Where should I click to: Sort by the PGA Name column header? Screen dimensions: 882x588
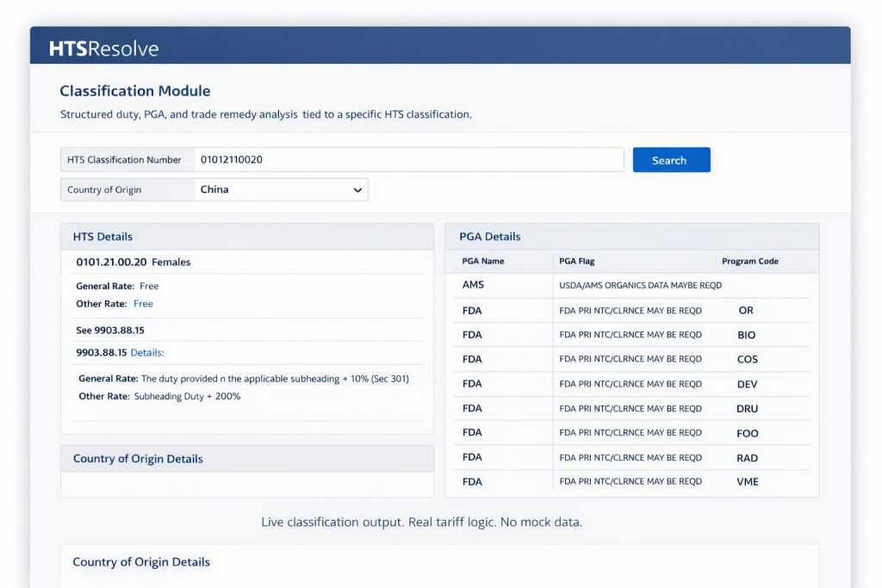click(x=483, y=261)
